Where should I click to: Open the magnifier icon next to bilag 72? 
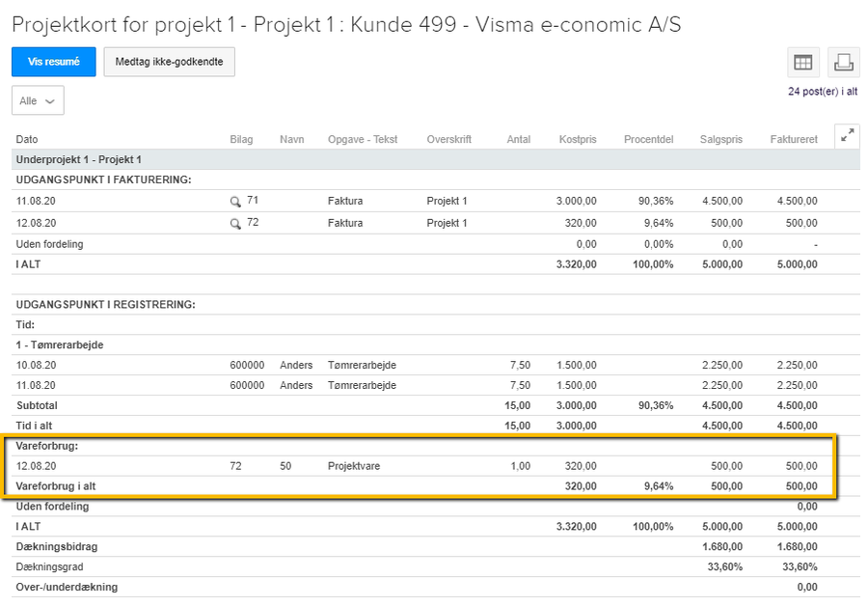click(236, 223)
